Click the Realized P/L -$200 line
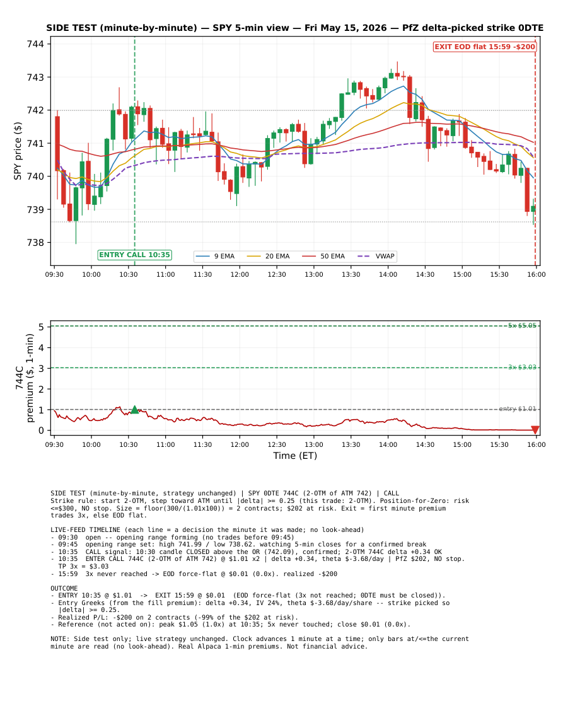 coord(174,618)
